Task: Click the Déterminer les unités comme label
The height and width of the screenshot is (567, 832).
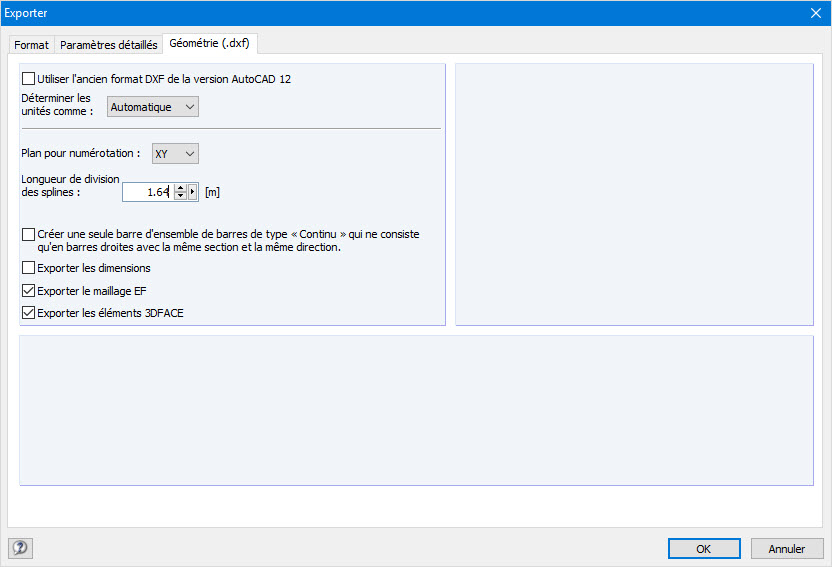Action: pyautogui.click(x=57, y=104)
